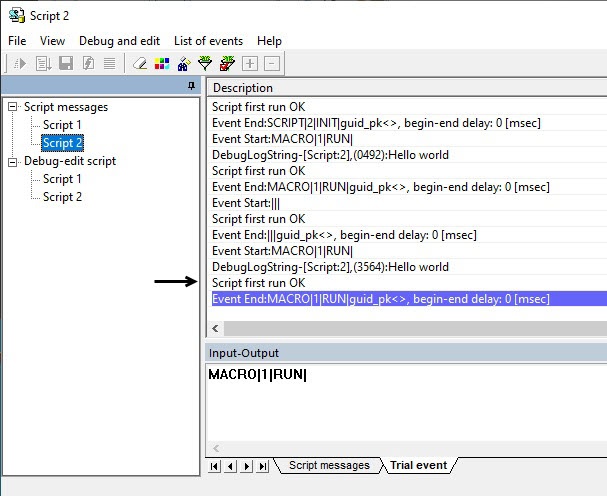Click the minus collapse toolbar button

click(x=272, y=63)
